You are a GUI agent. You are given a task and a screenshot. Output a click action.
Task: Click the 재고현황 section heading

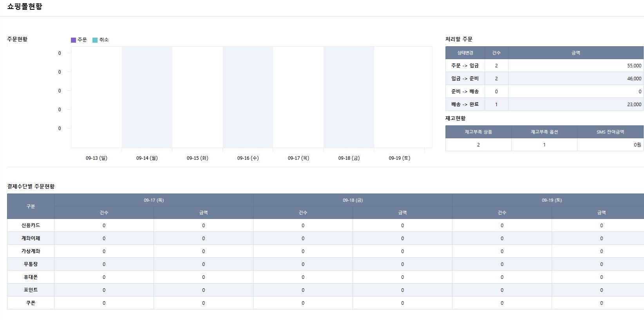(x=456, y=118)
